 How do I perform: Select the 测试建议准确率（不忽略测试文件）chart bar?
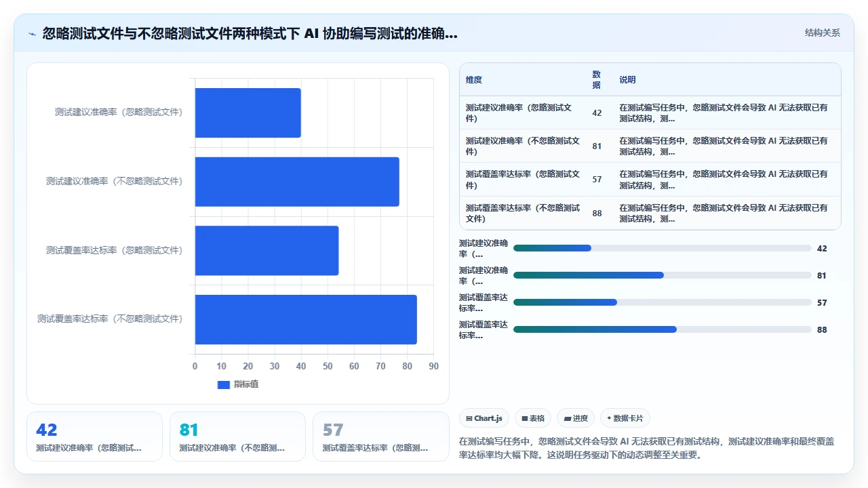pyautogui.click(x=297, y=182)
